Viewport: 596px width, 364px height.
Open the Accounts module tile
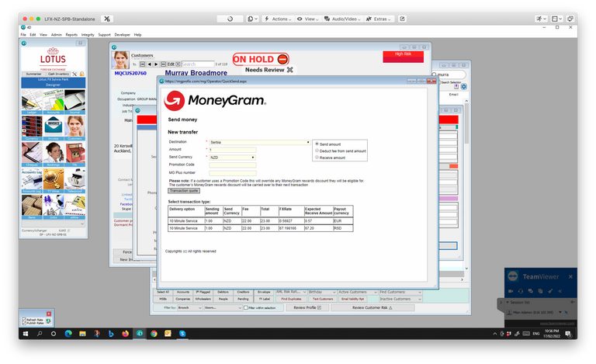pos(54,102)
